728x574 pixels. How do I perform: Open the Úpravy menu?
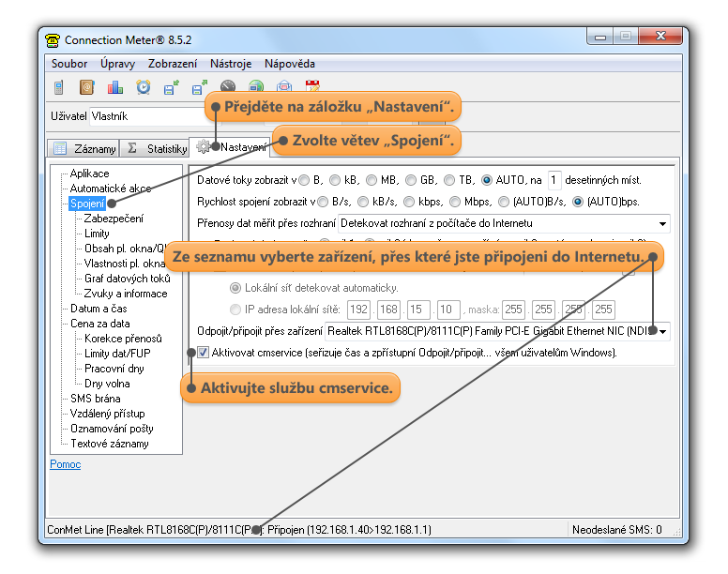118,64
